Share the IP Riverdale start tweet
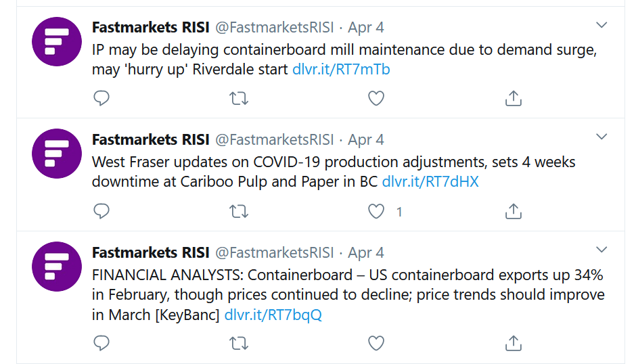The image size is (636, 364). (513, 98)
